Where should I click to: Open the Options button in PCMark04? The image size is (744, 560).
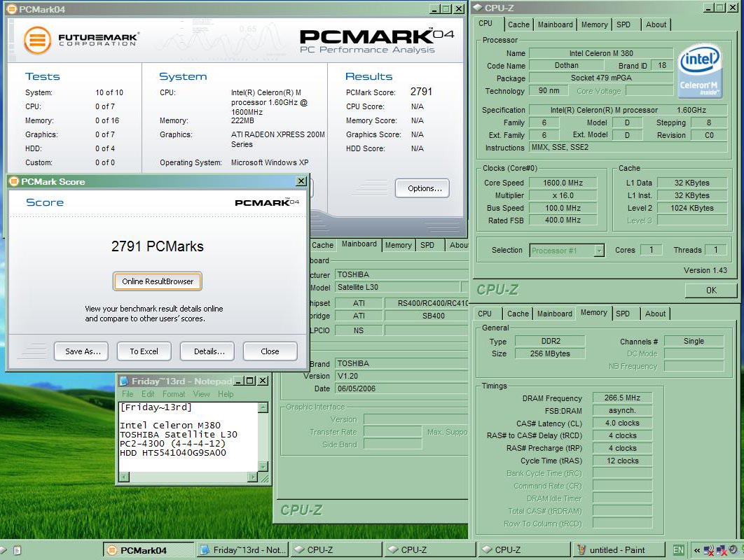422,188
